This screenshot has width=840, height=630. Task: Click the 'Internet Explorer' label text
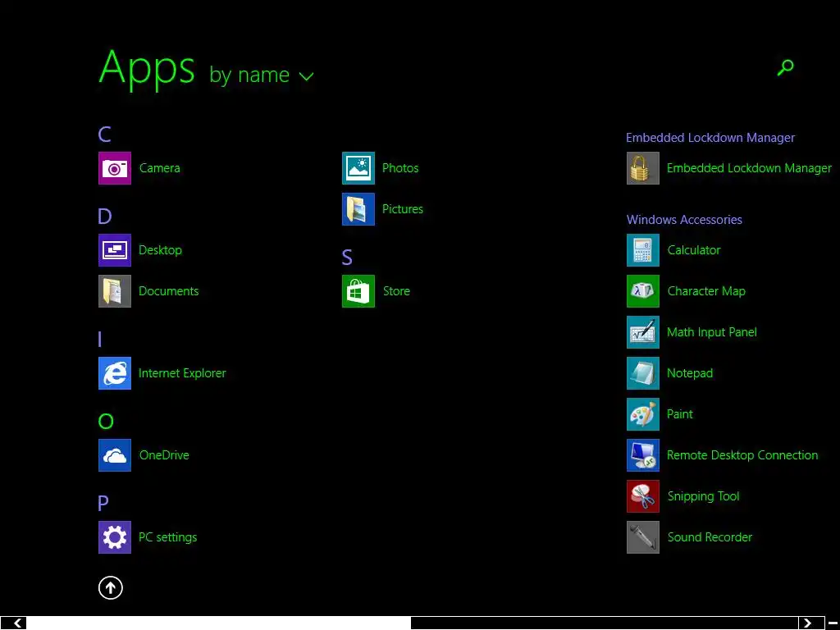click(x=182, y=373)
